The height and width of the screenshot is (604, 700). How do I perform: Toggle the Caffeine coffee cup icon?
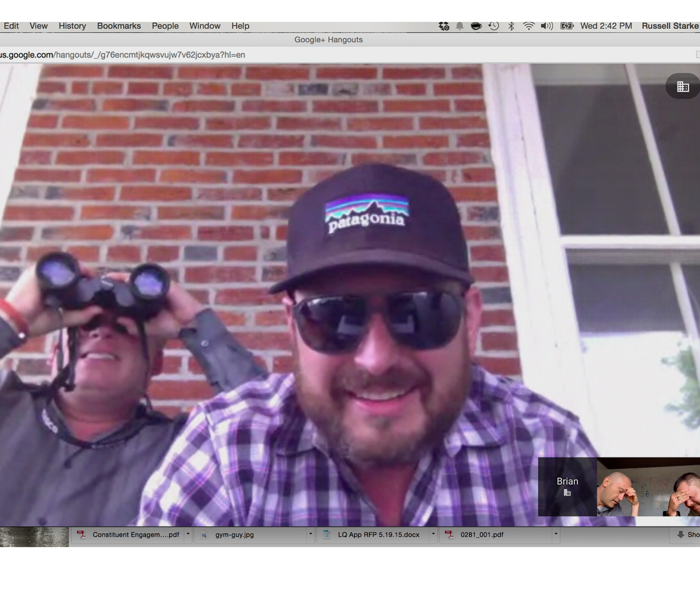click(x=476, y=26)
